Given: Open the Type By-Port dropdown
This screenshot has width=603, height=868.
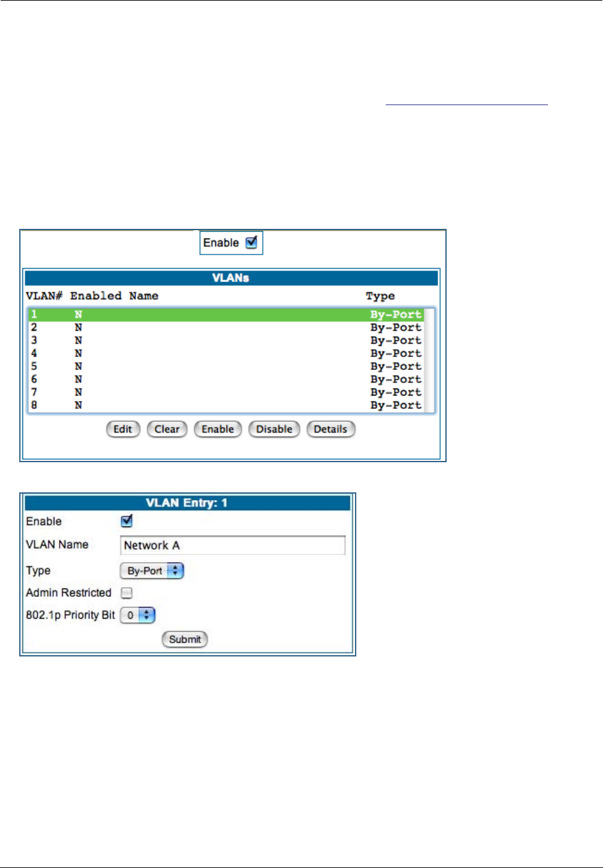Looking at the screenshot, I should (152, 571).
